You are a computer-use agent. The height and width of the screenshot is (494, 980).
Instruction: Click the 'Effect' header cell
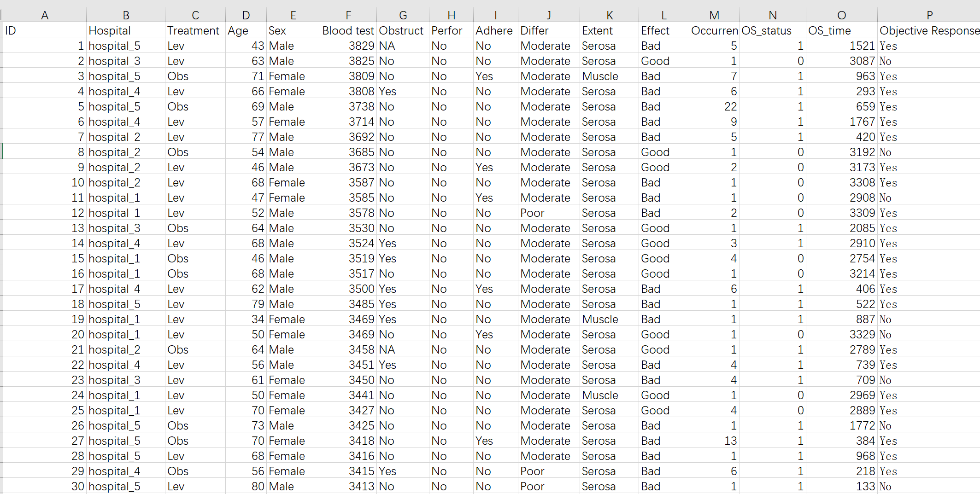(664, 30)
